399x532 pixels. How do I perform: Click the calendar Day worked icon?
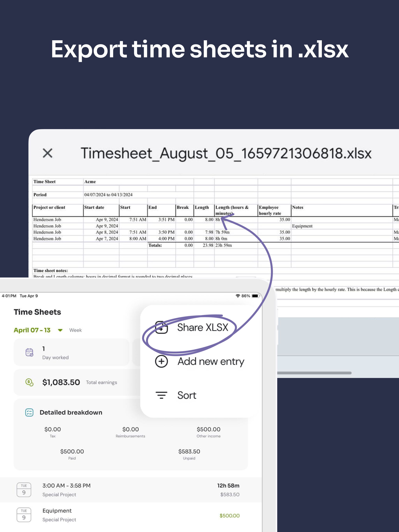(29, 352)
